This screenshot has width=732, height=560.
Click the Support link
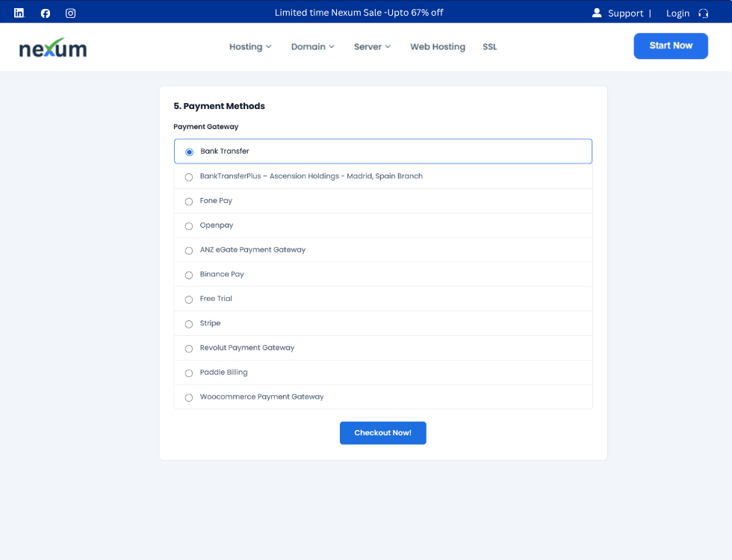tap(626, 13)
